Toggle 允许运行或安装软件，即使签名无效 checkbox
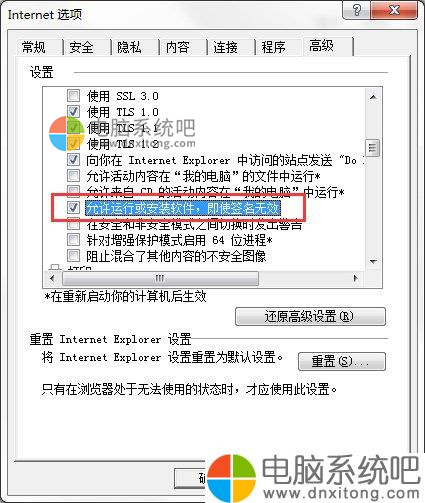 click(73, 208)
